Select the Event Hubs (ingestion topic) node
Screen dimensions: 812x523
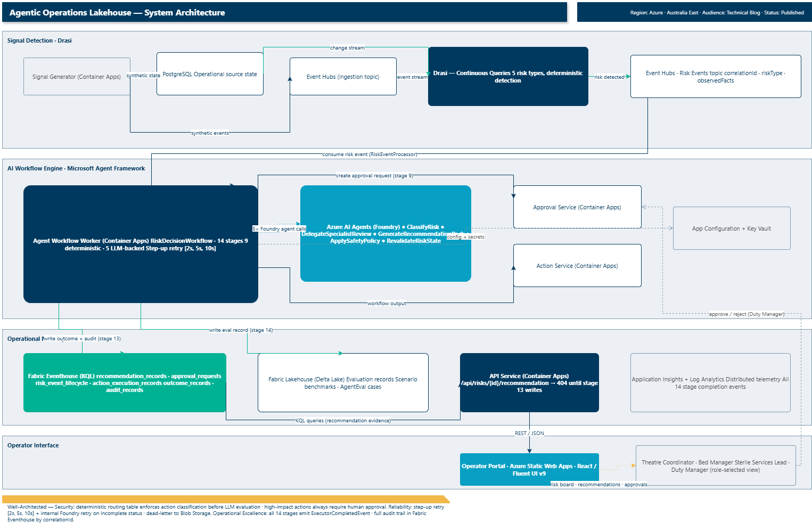point(343,77)
